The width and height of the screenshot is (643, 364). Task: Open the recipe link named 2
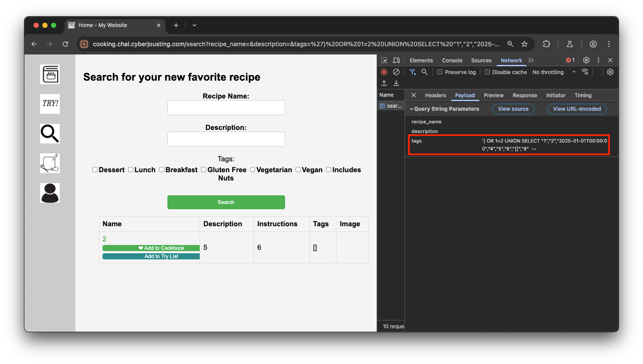point(105,239)
